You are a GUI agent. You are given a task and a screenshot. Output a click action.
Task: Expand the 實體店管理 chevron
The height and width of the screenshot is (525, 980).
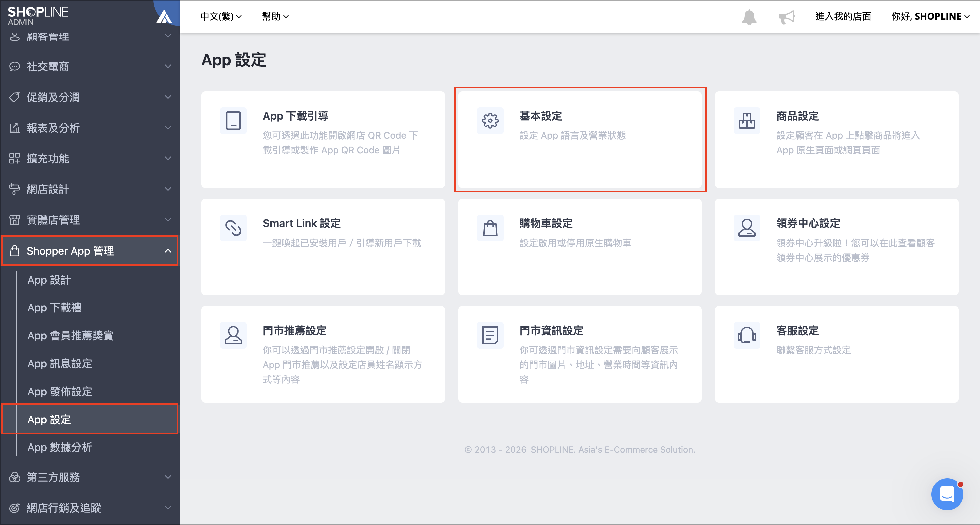point(168,220)
